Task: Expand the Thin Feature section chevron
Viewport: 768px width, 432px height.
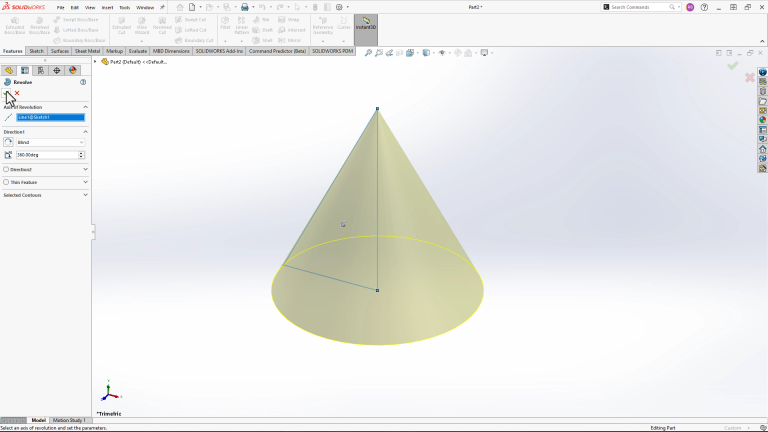Action: point(85,182)
